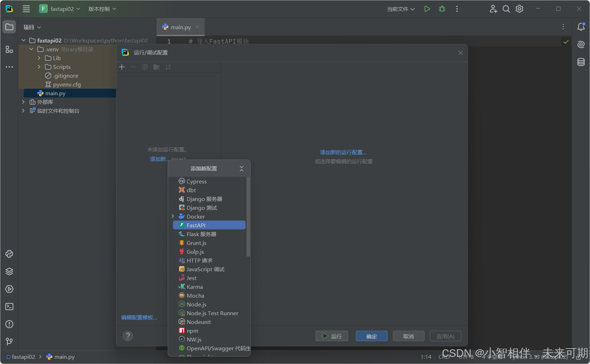Viewport: 590px width, 364px height.
Task: Open search everywhere magnifier
Action: pyautogui.click(x=506, y=9)
